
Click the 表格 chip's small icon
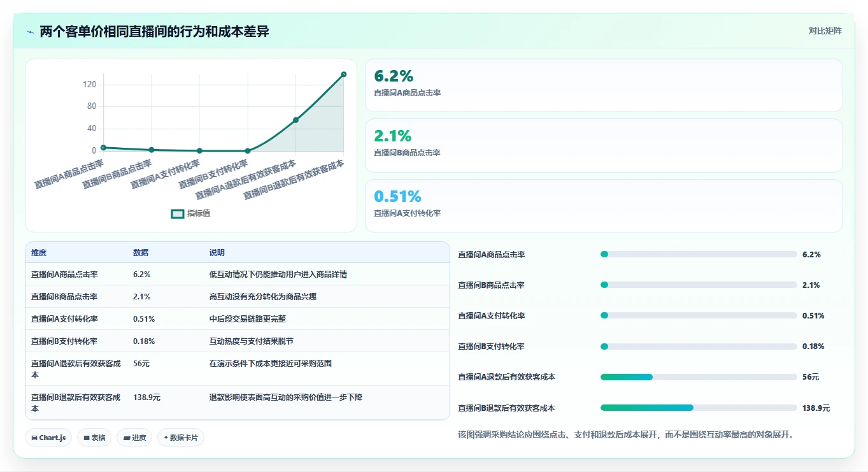tap(87, 438)
